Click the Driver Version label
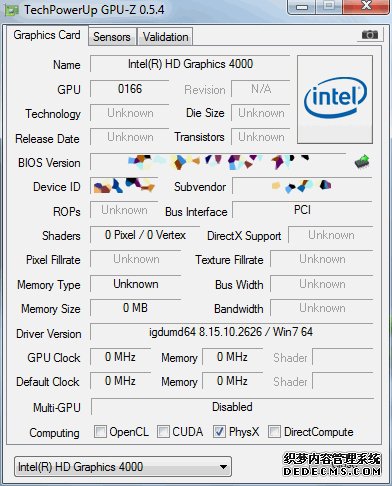The height and width of the screenshot is (486, 392). (49, 334)
